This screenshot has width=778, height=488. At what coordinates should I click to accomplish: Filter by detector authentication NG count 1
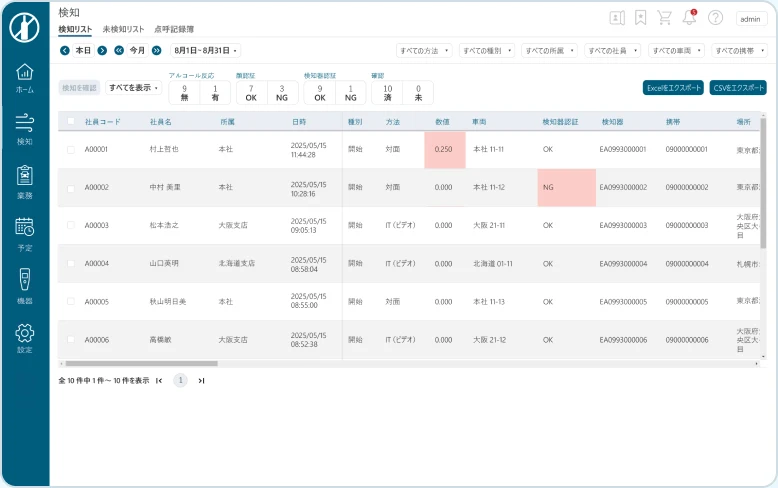click(351, 93)
